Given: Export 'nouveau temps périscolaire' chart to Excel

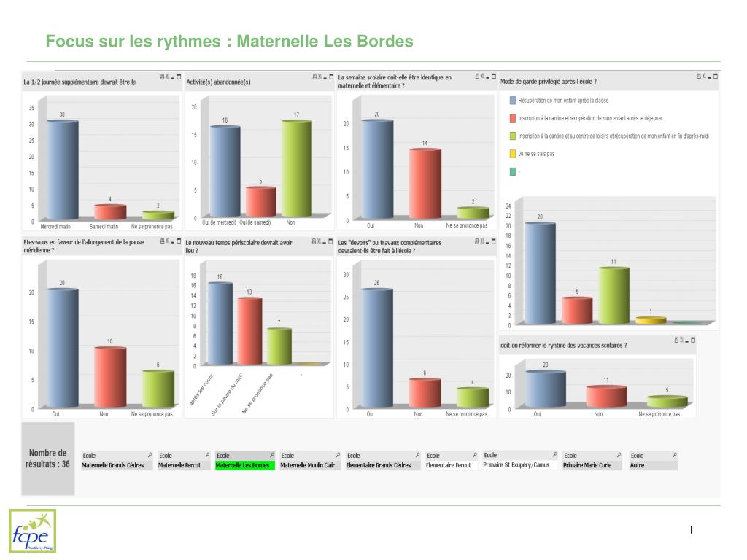Looking at the screenshot, I should 320,242.
